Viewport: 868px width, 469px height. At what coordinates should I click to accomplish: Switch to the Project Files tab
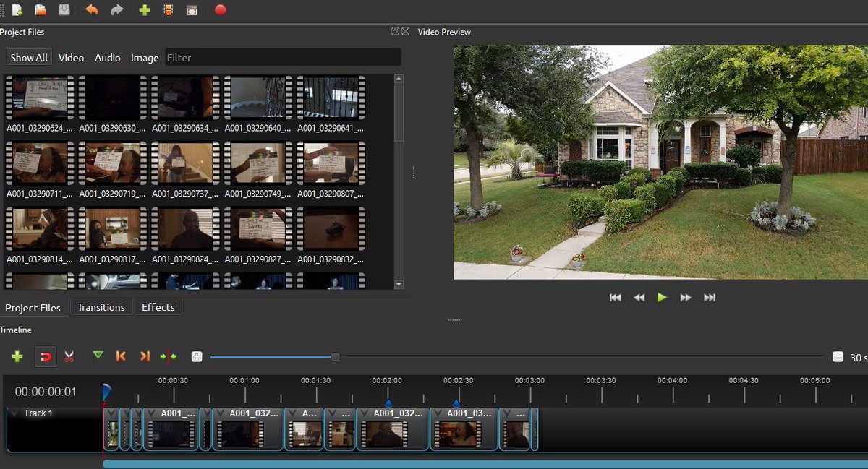point(33,307)
